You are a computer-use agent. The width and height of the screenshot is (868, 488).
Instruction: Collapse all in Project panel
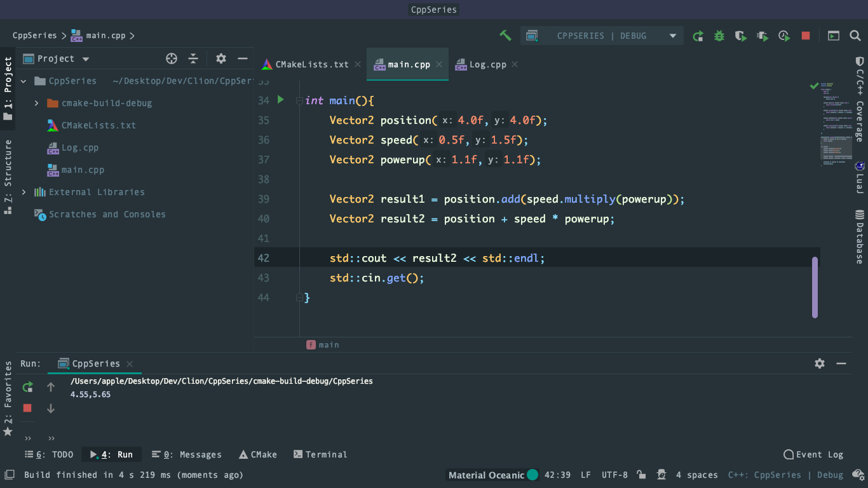(193, 58)
